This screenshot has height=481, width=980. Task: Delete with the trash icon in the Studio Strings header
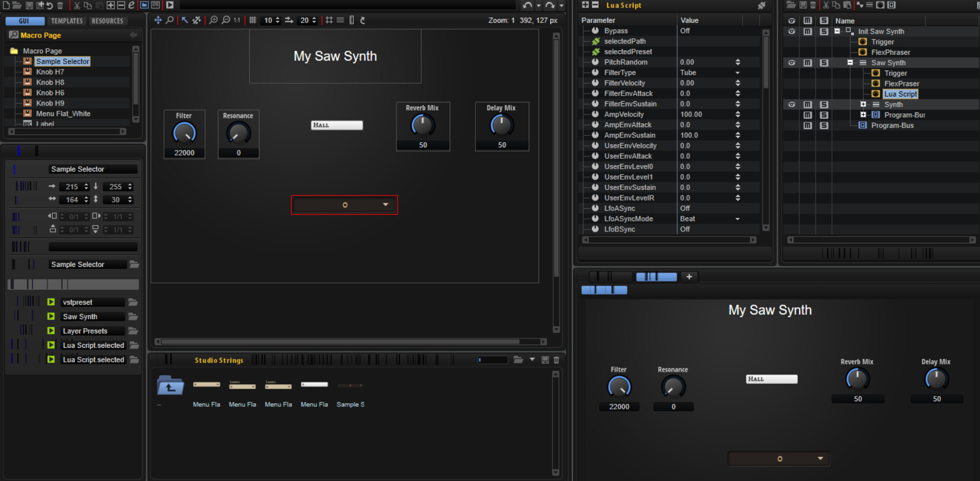click(x=556, y=360)
